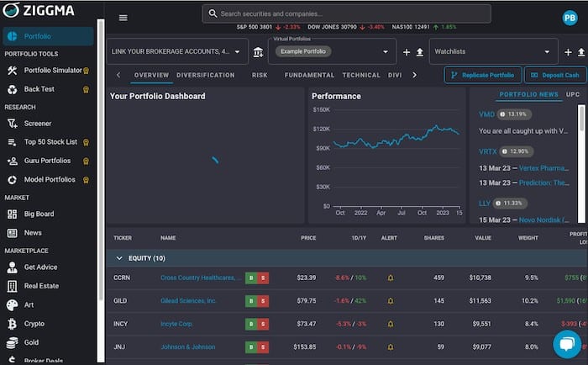Open Incyte Corp link
The width and height of the screenshot is (588, 365).
tap(176, 324)
